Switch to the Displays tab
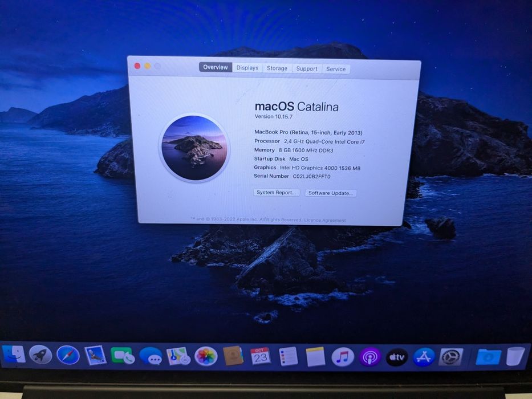The height and width of the screenshot is (399, 532). click(x=247, y=67)
